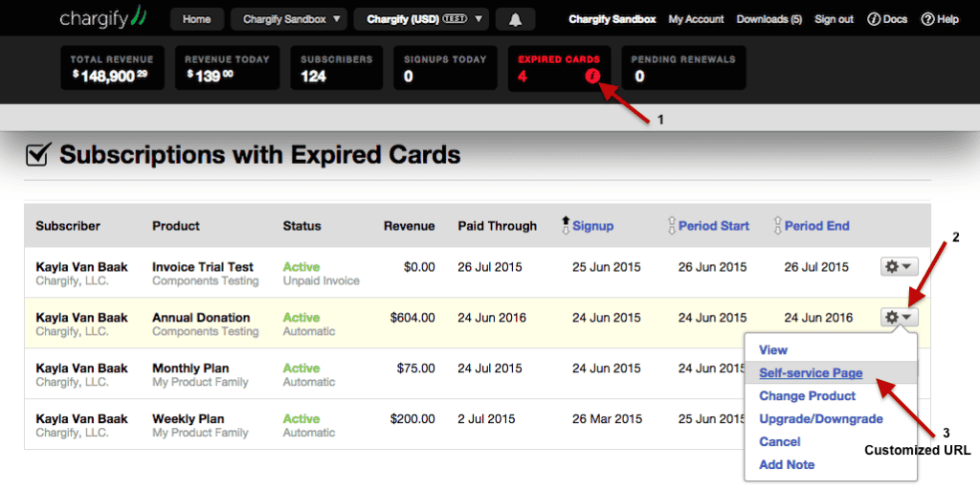This screenshot has height=492, width=980.
Task: Open the Expired Cards stat tile
Action: click(x=559, y=68)
